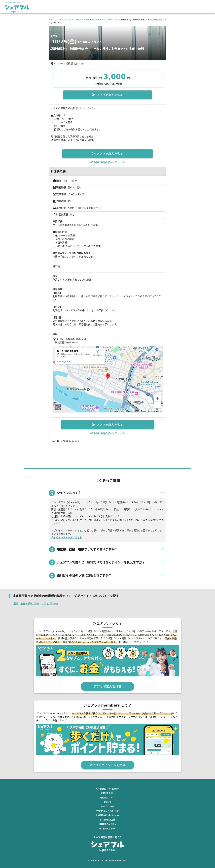Open 農業 job category link
This screenshot has height=868, width=215.
pyautogui.click(x=16, y=604)
